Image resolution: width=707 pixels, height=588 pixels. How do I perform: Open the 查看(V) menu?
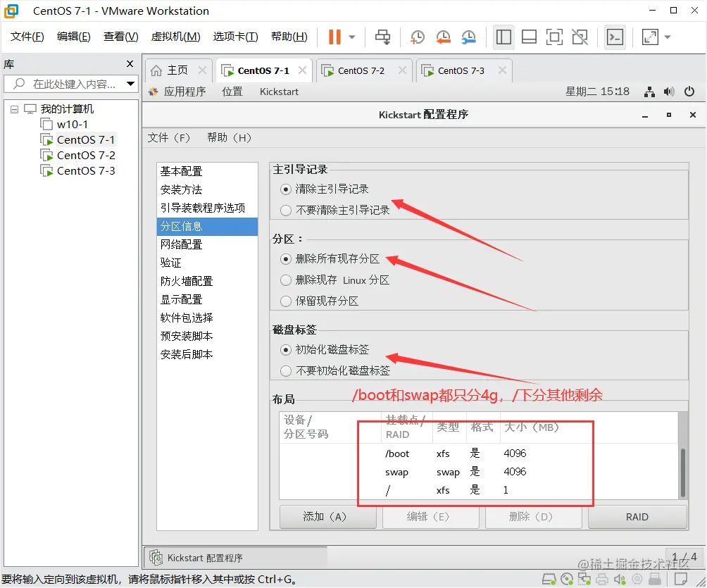coord(121,37)
